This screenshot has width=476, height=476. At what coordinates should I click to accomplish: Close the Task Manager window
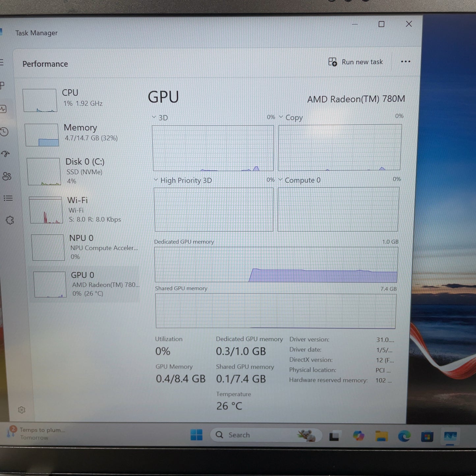coord(409,24)
